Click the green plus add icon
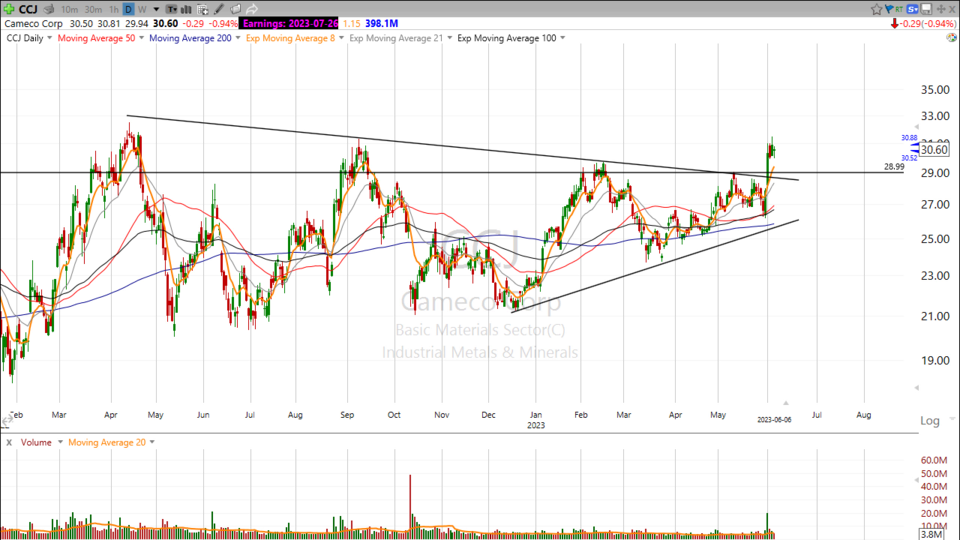 tap(9, 9)
